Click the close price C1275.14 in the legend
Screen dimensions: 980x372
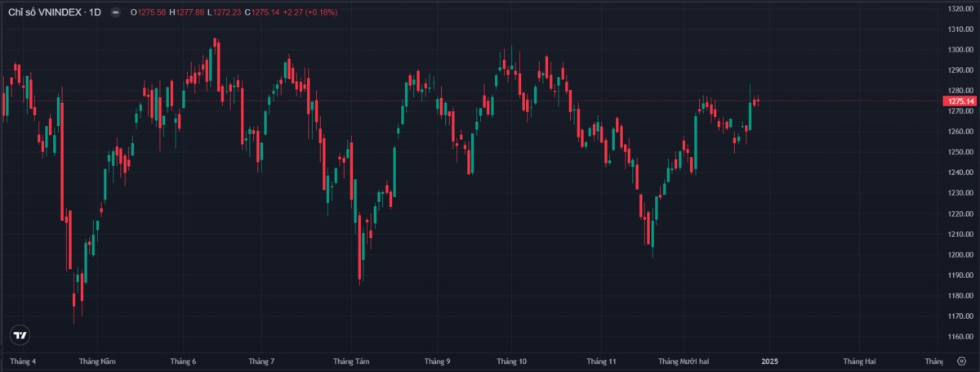tap(263, 12)
